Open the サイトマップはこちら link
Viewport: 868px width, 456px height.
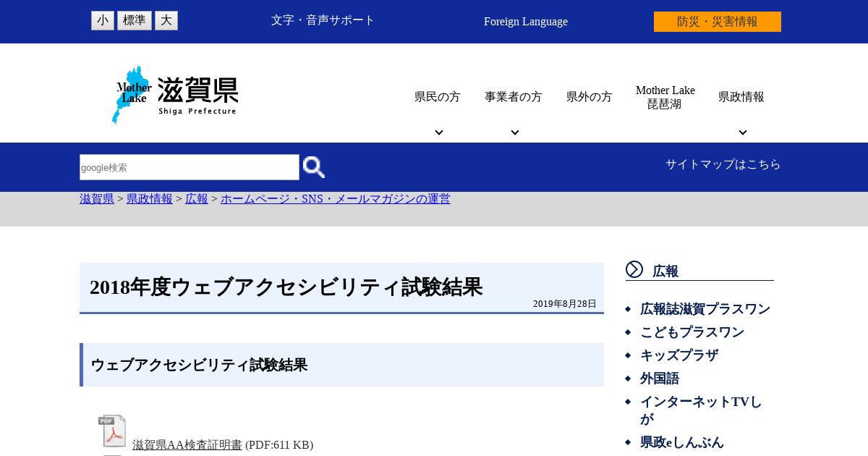point(723,164)
